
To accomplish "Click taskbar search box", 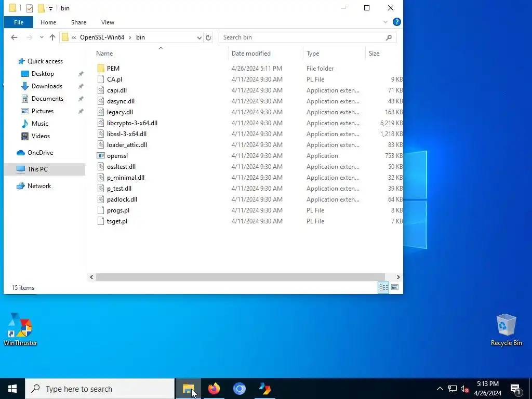I will coord(100,389).
